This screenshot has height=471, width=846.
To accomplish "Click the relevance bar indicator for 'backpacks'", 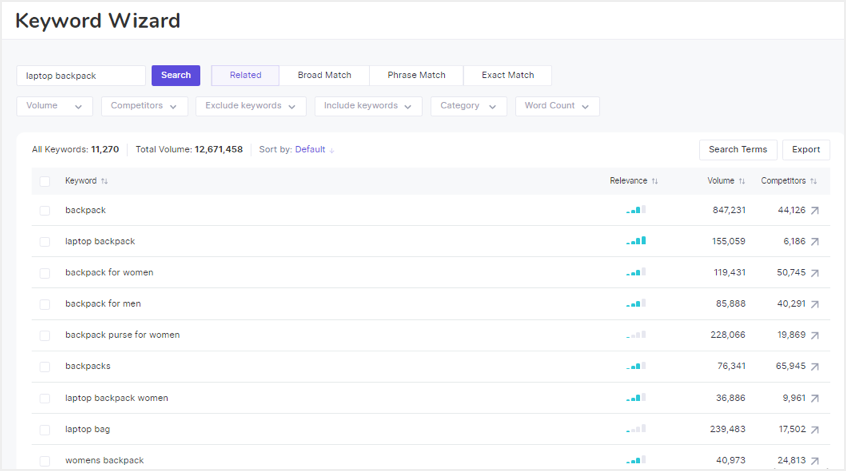I will (636, 367).
